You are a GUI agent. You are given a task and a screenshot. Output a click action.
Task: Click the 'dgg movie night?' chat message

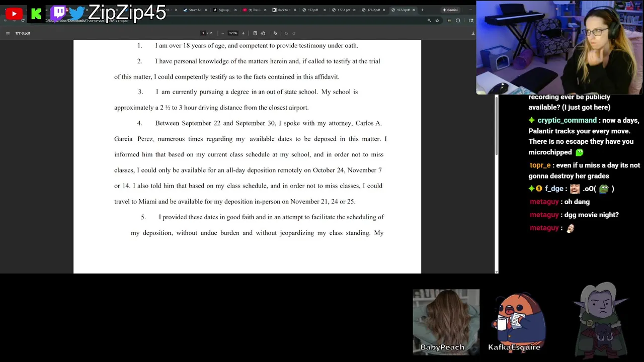click(592, 215)
